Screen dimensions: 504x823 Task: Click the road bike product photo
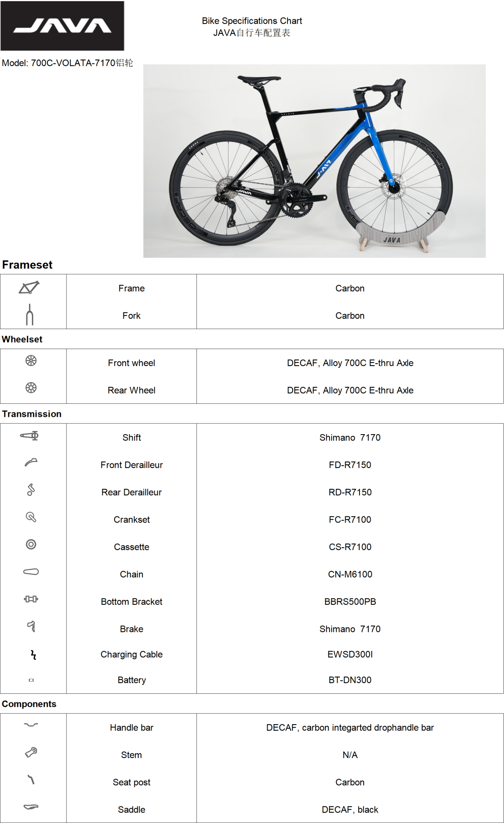[314, 161]
